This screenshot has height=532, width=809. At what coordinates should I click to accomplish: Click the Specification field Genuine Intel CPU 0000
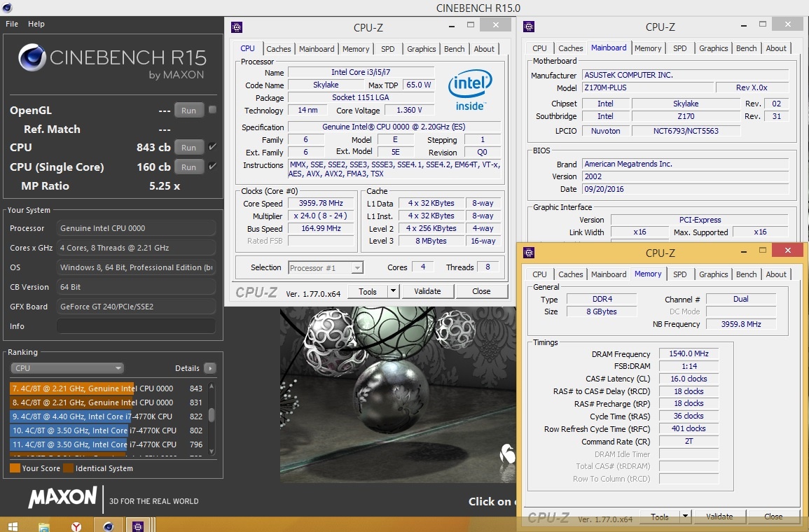(394, 127)
